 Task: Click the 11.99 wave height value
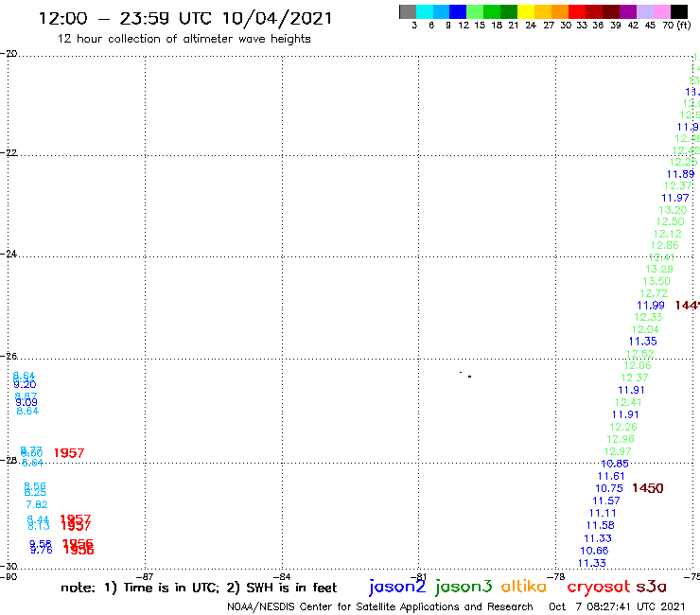651,306
